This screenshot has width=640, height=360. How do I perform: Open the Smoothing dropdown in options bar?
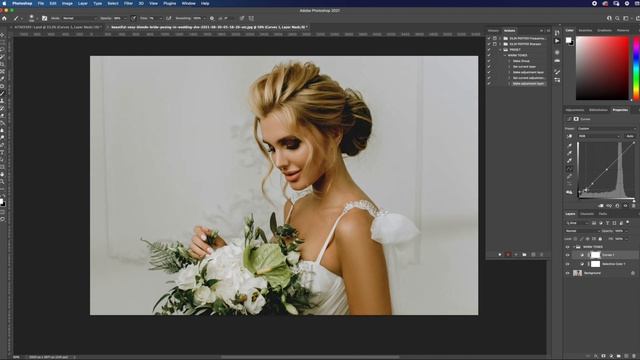[x=204, y=18]
